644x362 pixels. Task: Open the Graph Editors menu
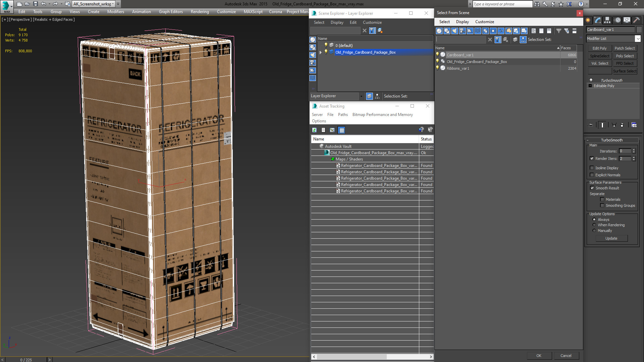[171, 12]
